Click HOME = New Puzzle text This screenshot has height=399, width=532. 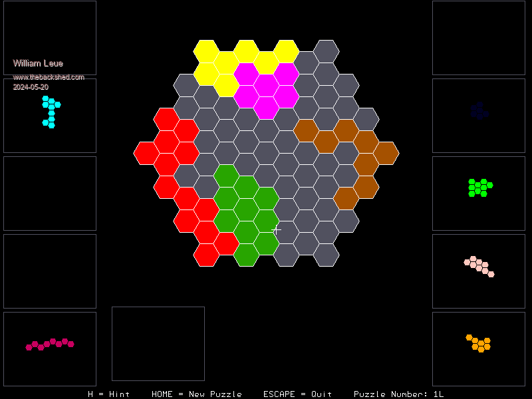(196, 394)
